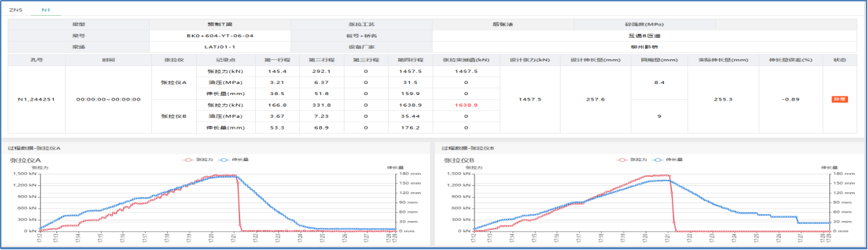This screenshot has height=250, width=868.
Task: Click the 68.9 elongation cell
Action: pyautogui.click(x=322, y=128)
